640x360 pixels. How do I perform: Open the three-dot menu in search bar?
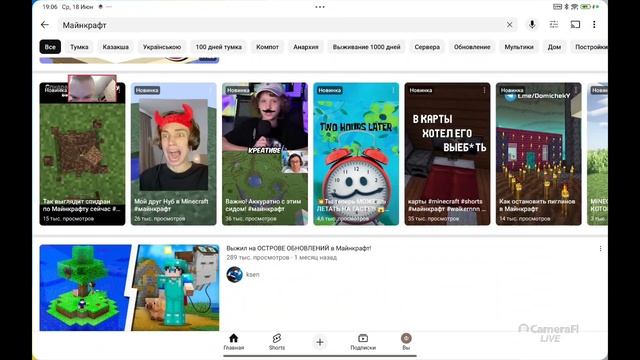(x=594, y=24)
